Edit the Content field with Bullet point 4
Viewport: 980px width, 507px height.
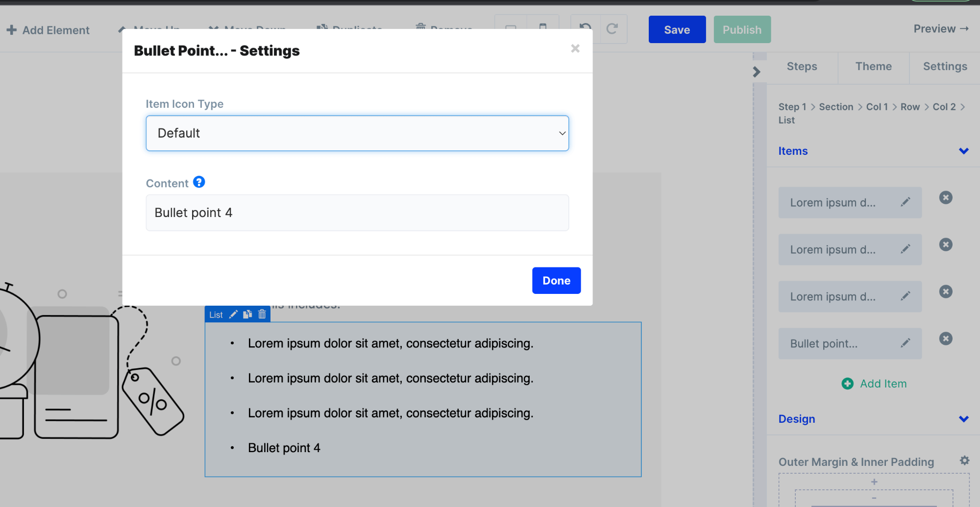tap(357, 213)
